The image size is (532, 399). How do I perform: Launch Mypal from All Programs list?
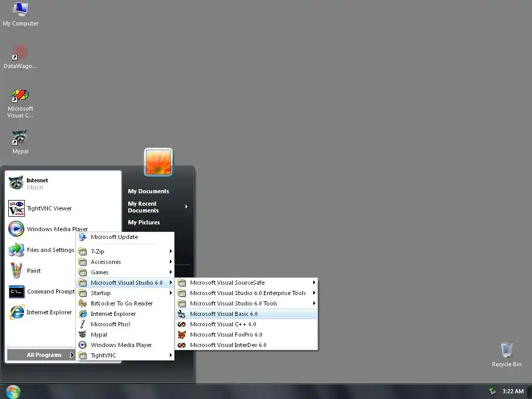click(125, 335)
